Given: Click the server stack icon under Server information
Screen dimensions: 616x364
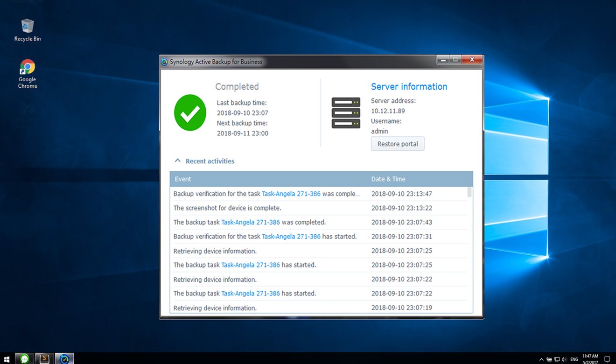Looking at the screenshot, I should click(346, 112).
